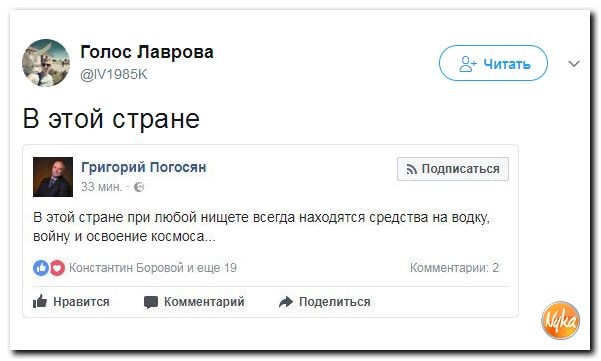Screen dimensions: 601x361
Task: Click the Комментарий speech bubble icon
Action: 151,302
